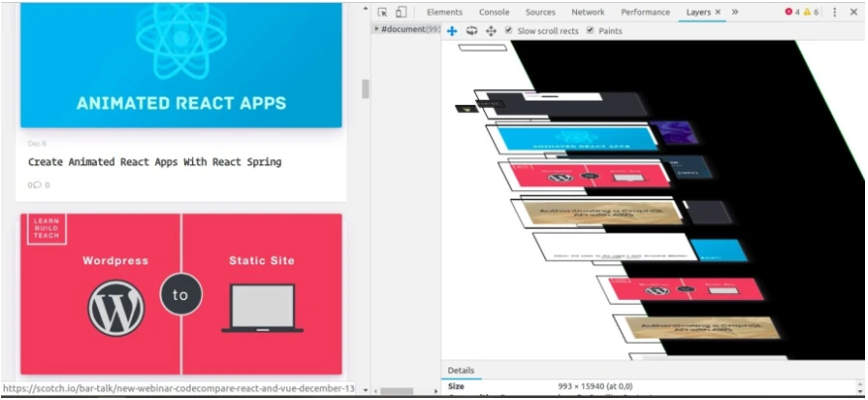Expand the #document layer tree node
Viewport: 868px width, 400px height.
(x=377, y=29)
